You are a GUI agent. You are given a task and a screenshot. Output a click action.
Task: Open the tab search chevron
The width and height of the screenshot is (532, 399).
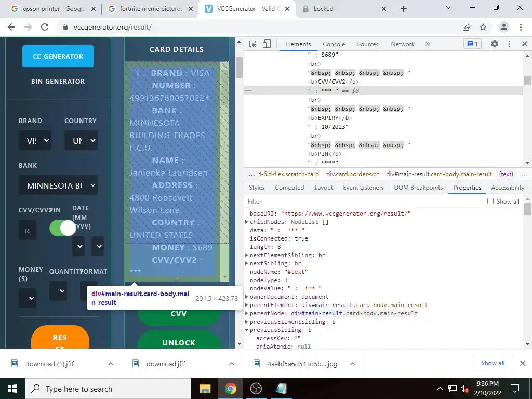tap(448, 7)
